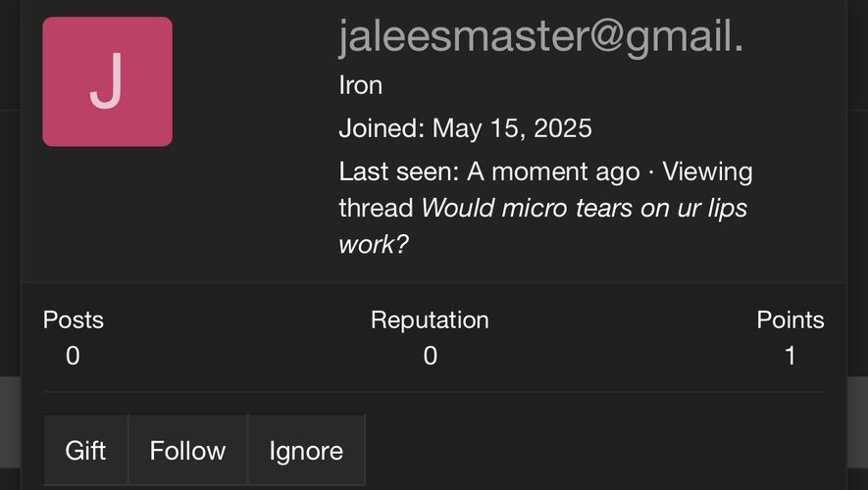Click the "Last seen:" label
The height and width of the screenshot is (490, 868).
coord(399,171)
